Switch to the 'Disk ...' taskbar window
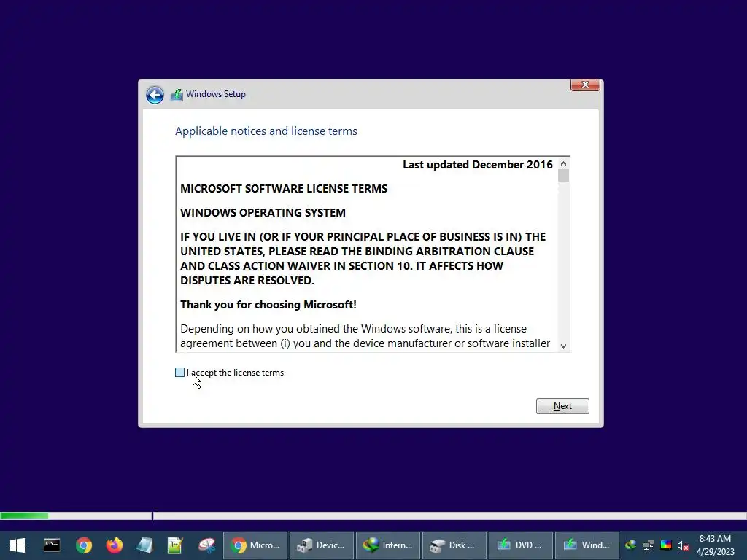This screenshot has width=747, height=560. (x=454, y=545)
